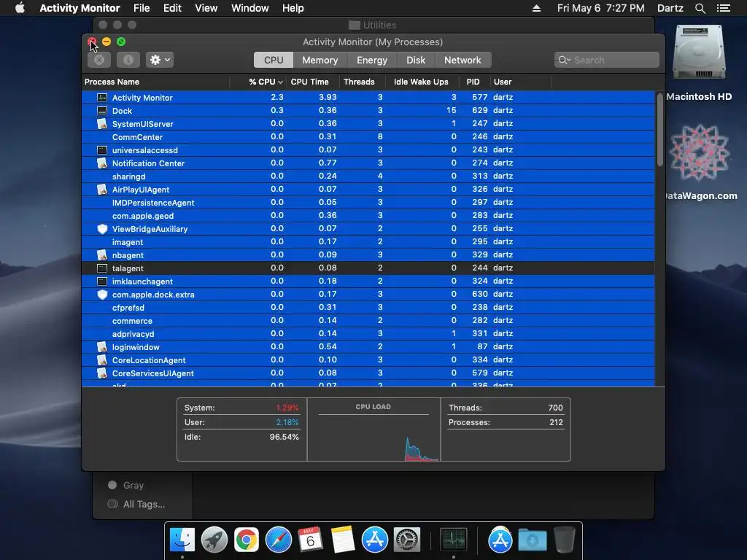Select the imagent process name
Image resolution: width=747 pixels, height=560 pixels.
click(127, 242)
